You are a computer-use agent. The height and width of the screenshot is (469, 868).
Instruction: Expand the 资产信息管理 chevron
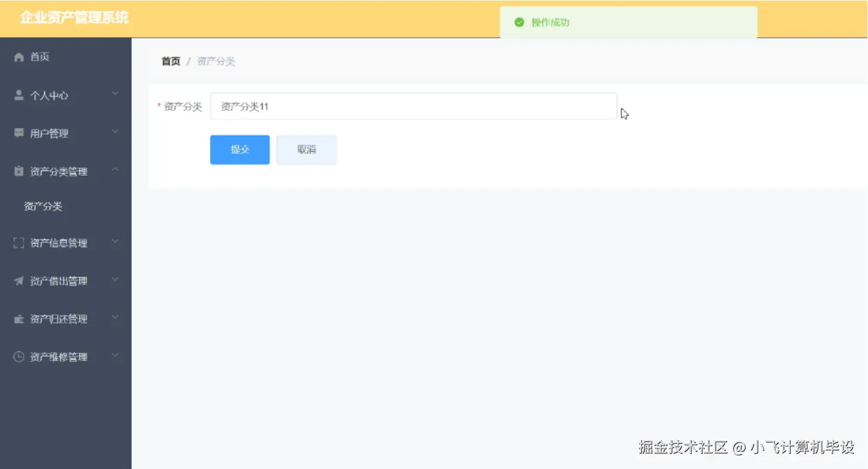click(116, 242)
